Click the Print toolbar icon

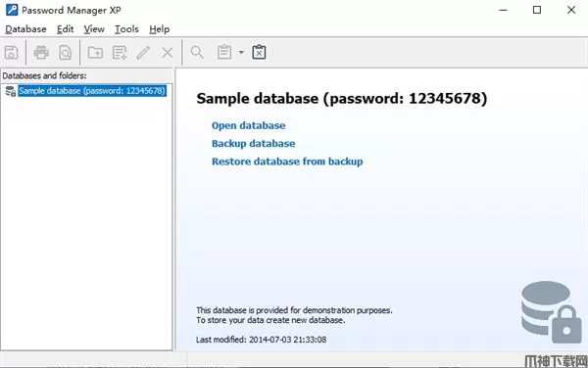(41, 53)
